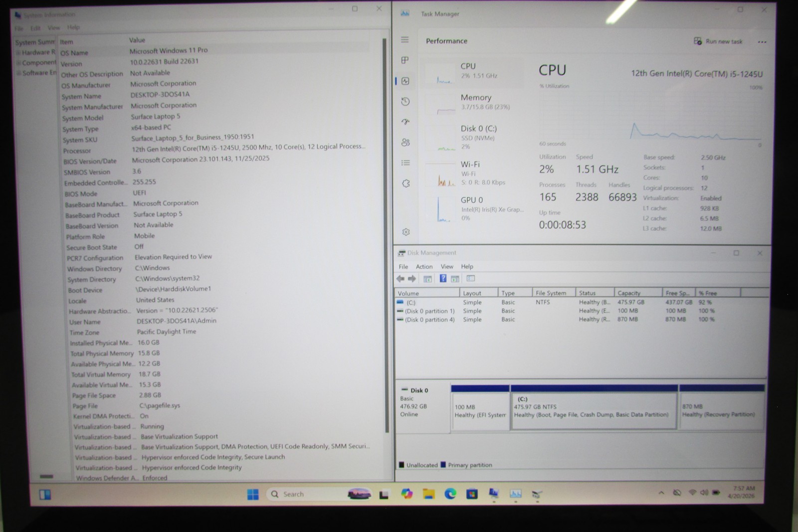
Task: Select the 100 MB EFI System partition block
Action: tap(480, 407)
